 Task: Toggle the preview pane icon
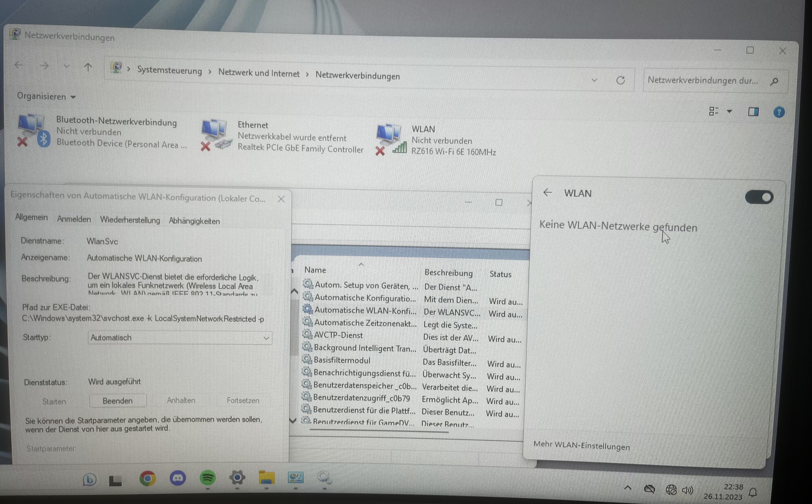[x=753, y=112]
